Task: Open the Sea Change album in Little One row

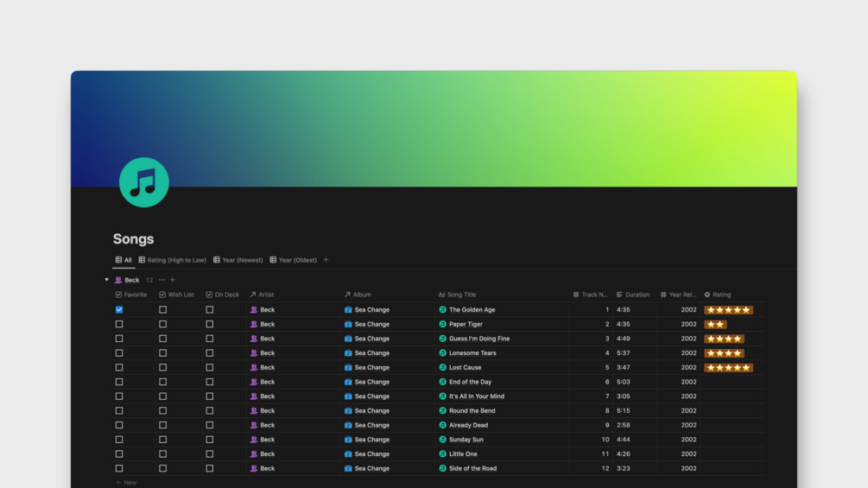Action: (x=372, y=453)
